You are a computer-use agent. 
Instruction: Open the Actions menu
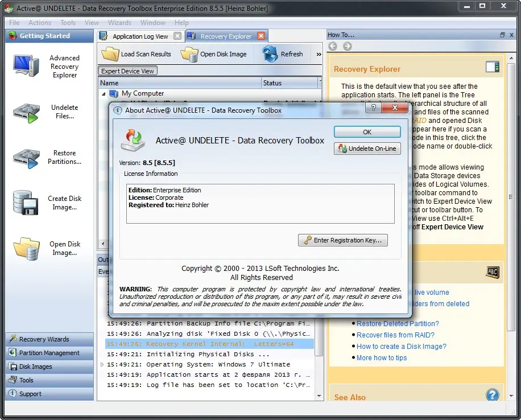pos(40,23)
